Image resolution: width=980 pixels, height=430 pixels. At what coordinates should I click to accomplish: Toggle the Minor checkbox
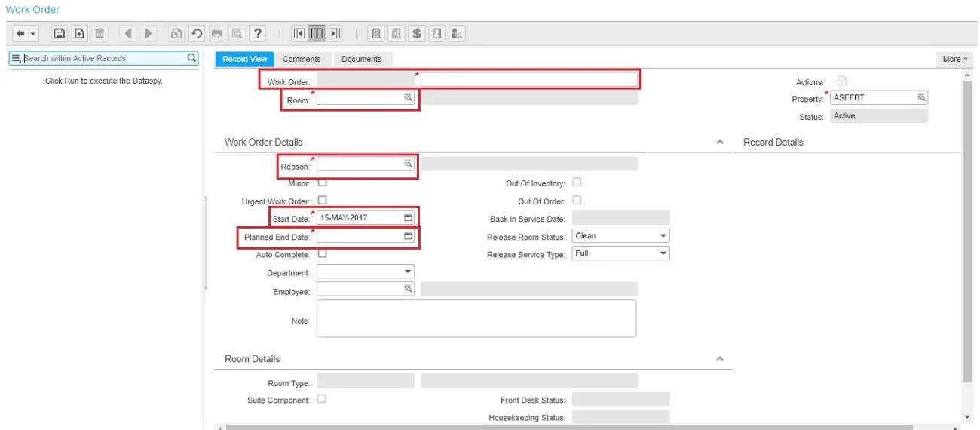click(x=322, y=183)
